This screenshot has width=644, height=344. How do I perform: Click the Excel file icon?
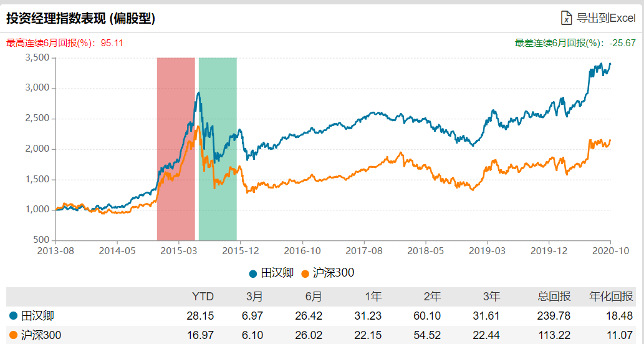566,18
